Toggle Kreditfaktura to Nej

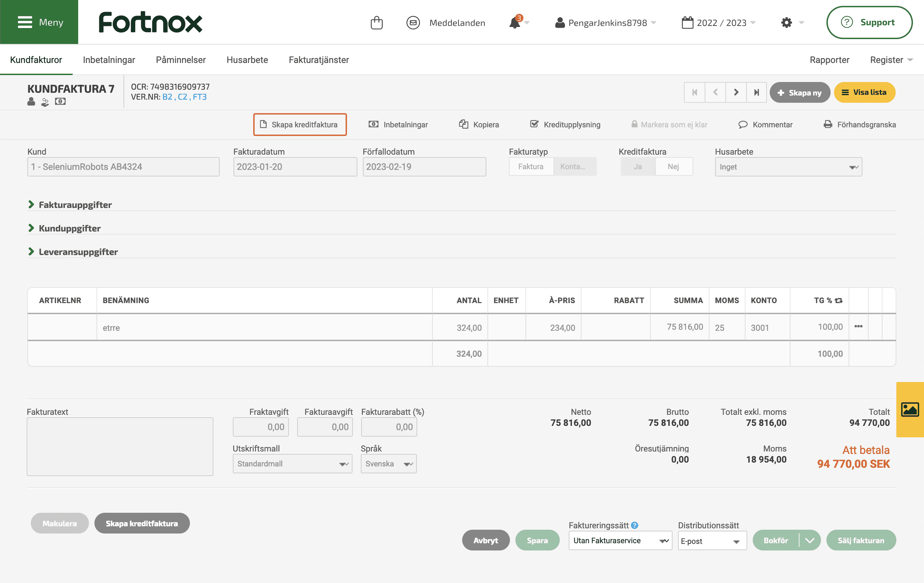click(674, 166)
